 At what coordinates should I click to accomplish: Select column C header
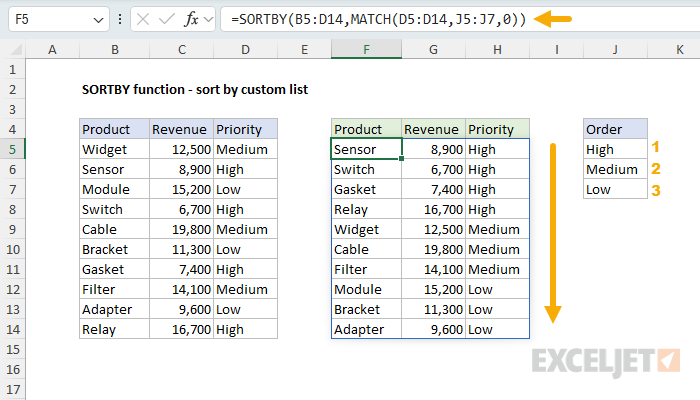click(x=181, y=49)
